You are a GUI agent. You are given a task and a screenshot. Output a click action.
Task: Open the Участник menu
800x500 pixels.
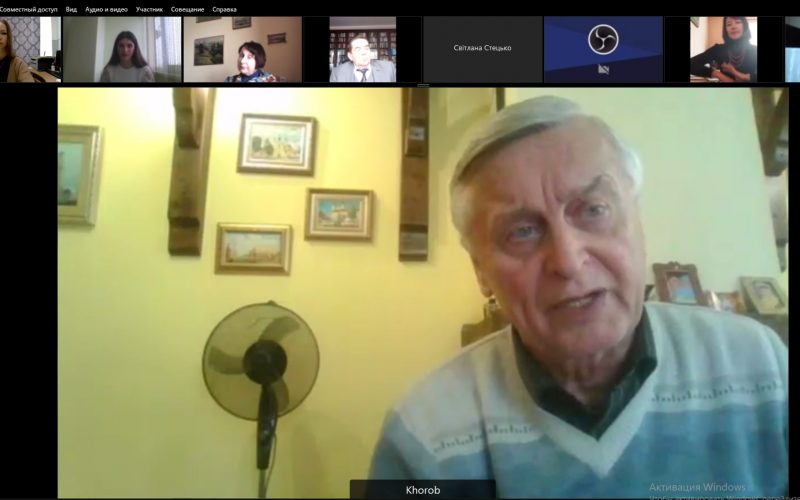click(x=149, y=9)
